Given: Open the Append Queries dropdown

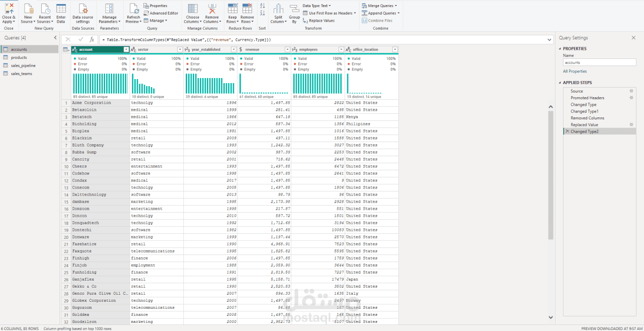Looking at the screenshot, I should [380, 13].
